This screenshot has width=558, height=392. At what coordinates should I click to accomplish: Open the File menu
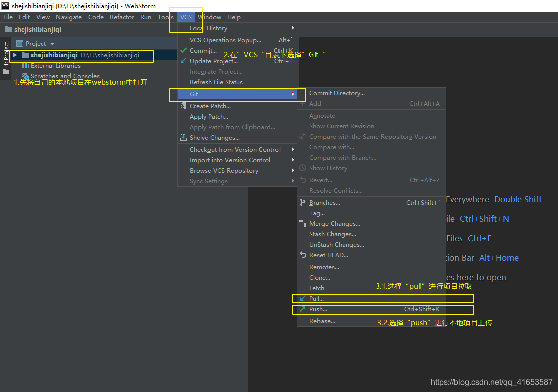click(x=8, y=17)
